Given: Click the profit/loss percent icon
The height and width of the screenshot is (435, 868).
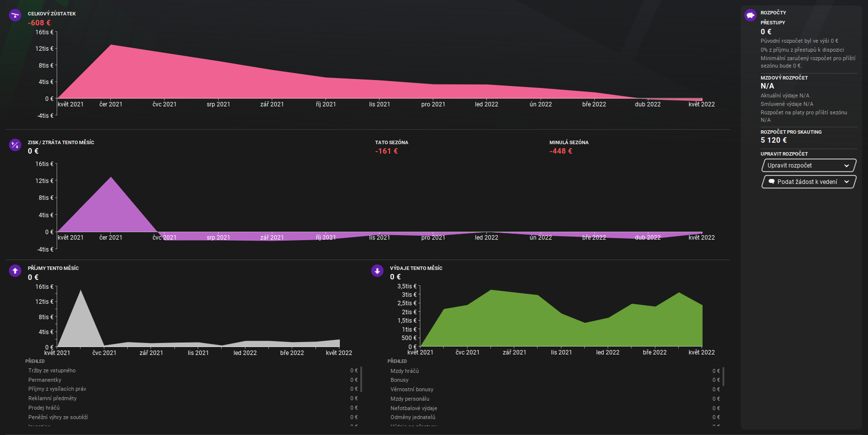Looking at the screenshot, I should click(15, 145).
